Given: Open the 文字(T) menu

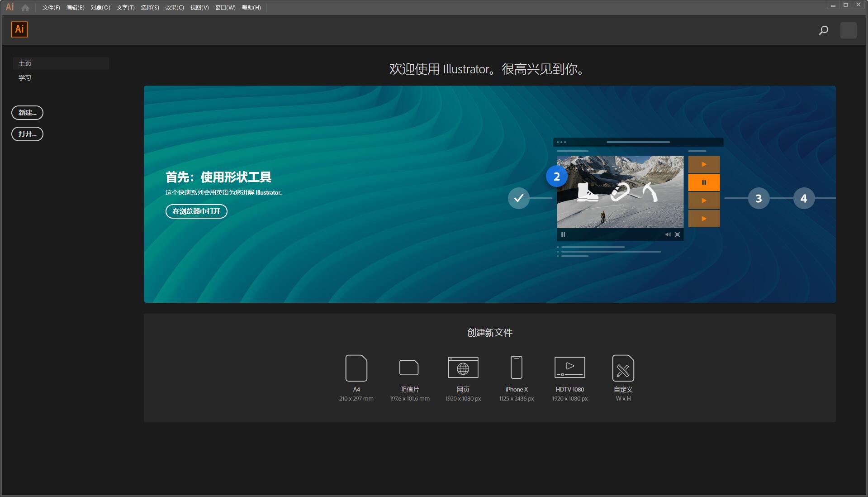Looking at the screenshot, I should click(x=125, y=8).
